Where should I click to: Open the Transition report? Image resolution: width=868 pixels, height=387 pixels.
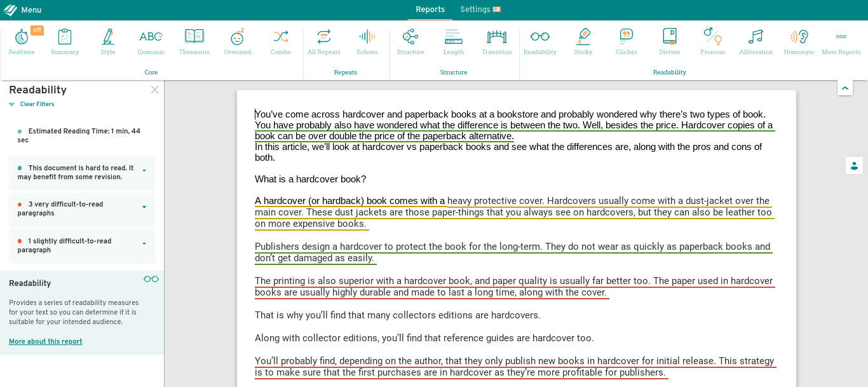pyautogui.click(x=497, y=41)
